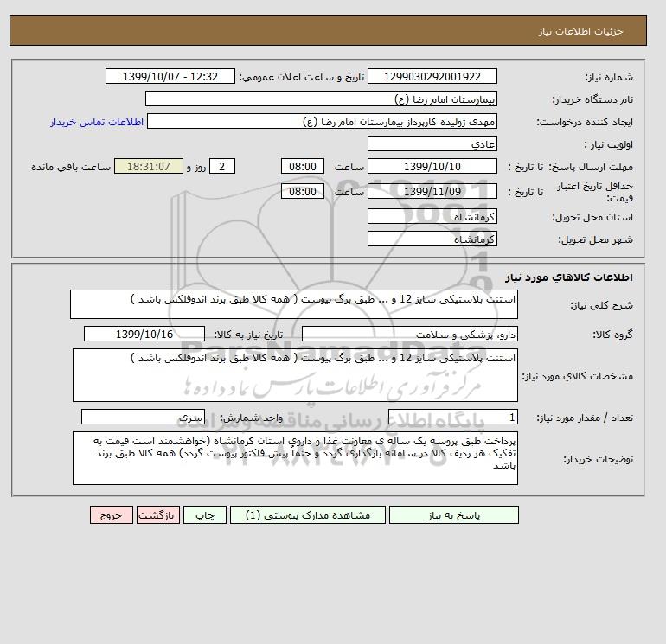Click the page header 'جزئیات اطلاعات نیاز'
Viewport: 666px width, 644px height.
(x=581, y=31)
